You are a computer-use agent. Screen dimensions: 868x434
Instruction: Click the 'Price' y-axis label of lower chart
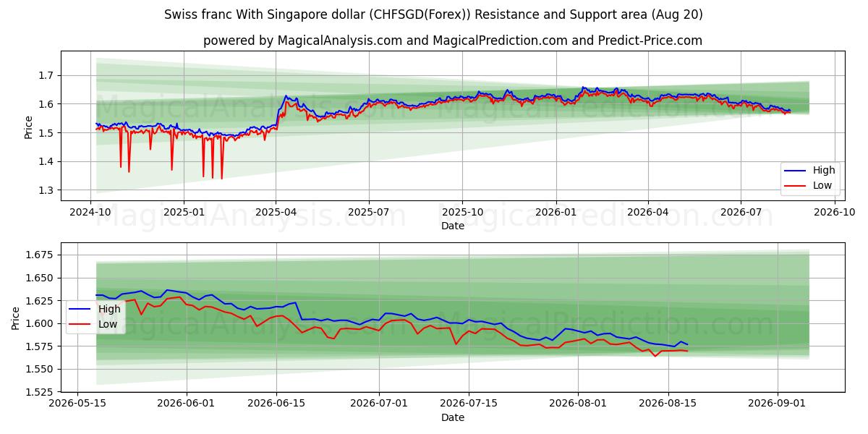(x=17, y=318)
